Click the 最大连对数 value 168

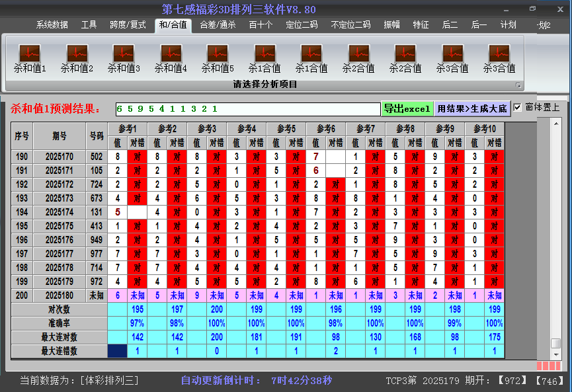(x=415, y=337)
